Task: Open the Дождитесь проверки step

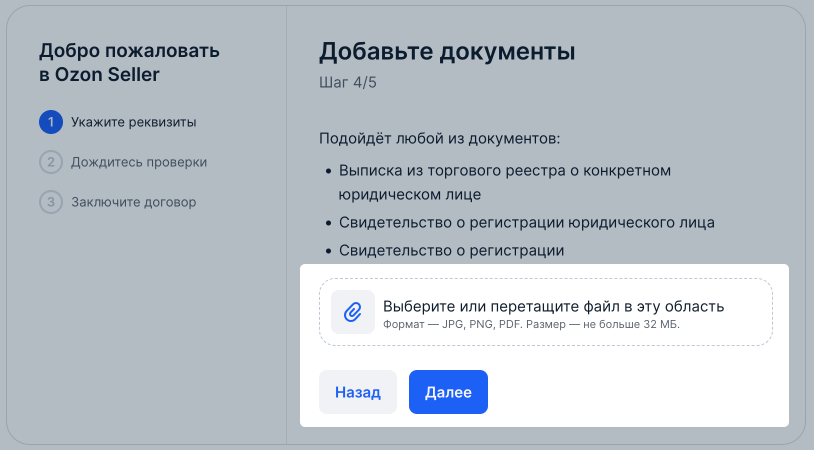Action: point(139,162)
